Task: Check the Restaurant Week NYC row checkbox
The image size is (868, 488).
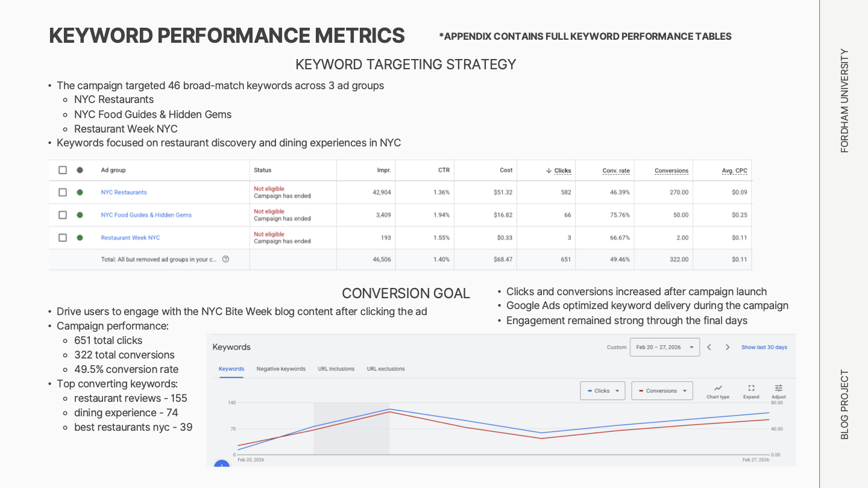Action: coord(63,237)
